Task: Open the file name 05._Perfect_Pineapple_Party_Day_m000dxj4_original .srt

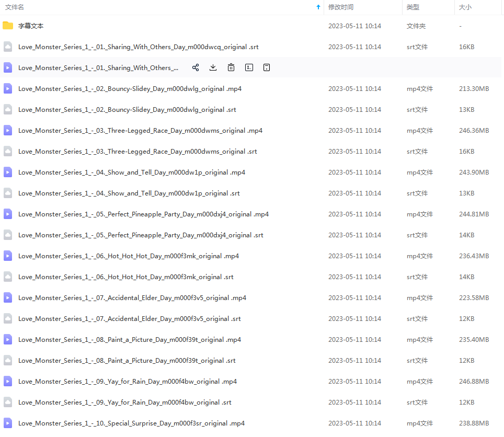Action: [141, 235]
